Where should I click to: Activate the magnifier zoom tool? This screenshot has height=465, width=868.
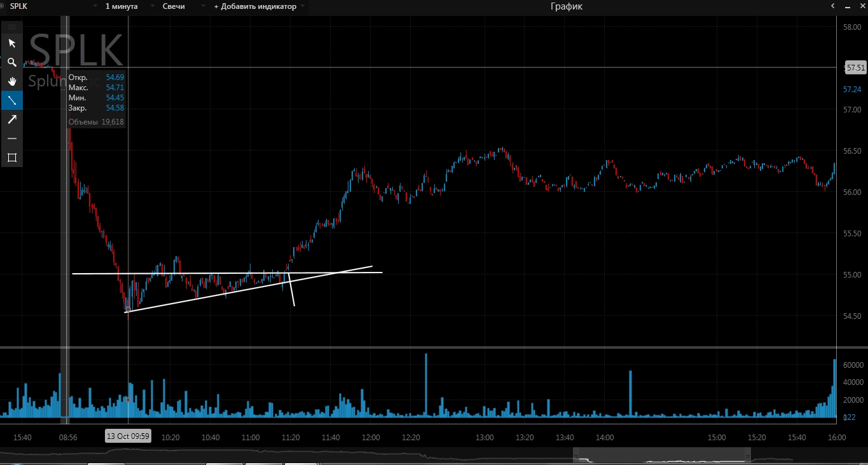click(x=11, y=62)
